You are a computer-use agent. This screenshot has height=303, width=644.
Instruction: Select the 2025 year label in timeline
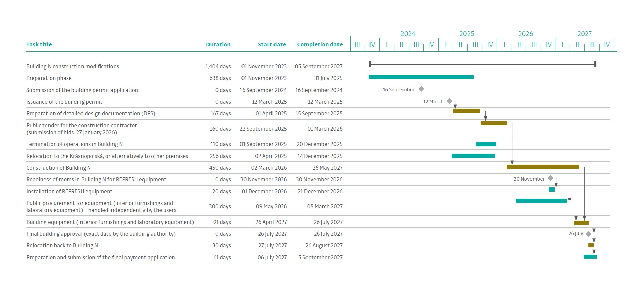(x=466, y=34)
